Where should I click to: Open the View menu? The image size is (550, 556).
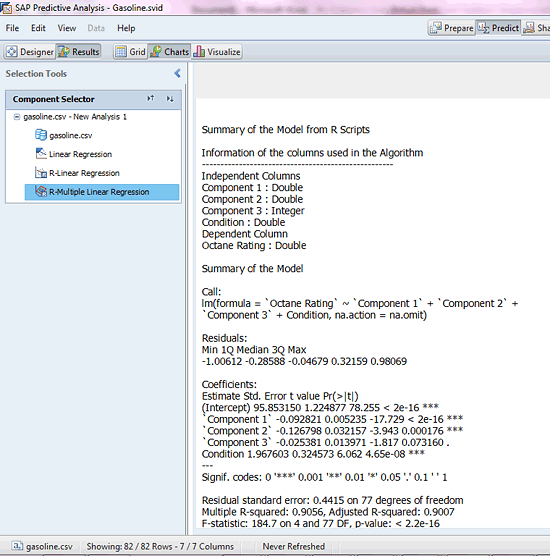coord(67,28)
